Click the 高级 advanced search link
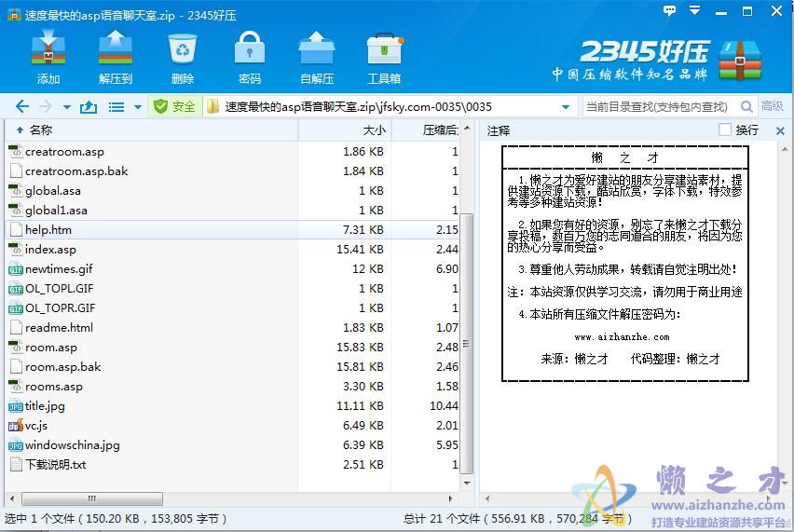This screenshot has height=532, width=794. (773, 106)
